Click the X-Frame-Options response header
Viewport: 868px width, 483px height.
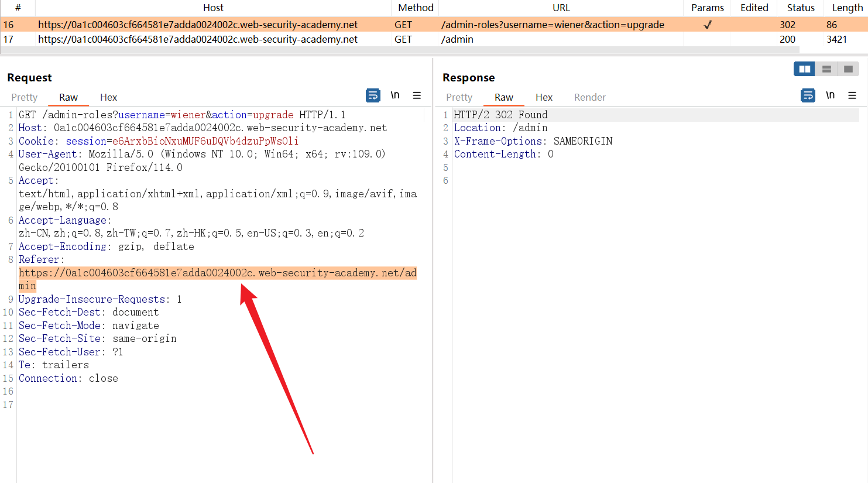click(x=533, y=141)
